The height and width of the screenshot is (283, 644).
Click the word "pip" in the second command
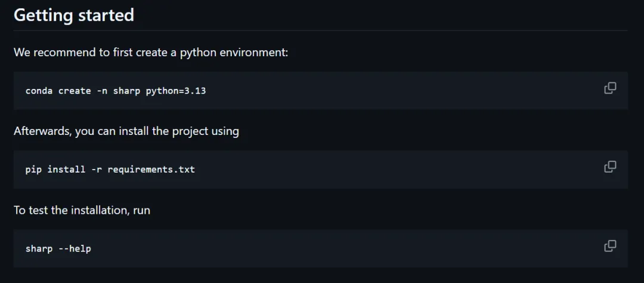coord(33,170)
